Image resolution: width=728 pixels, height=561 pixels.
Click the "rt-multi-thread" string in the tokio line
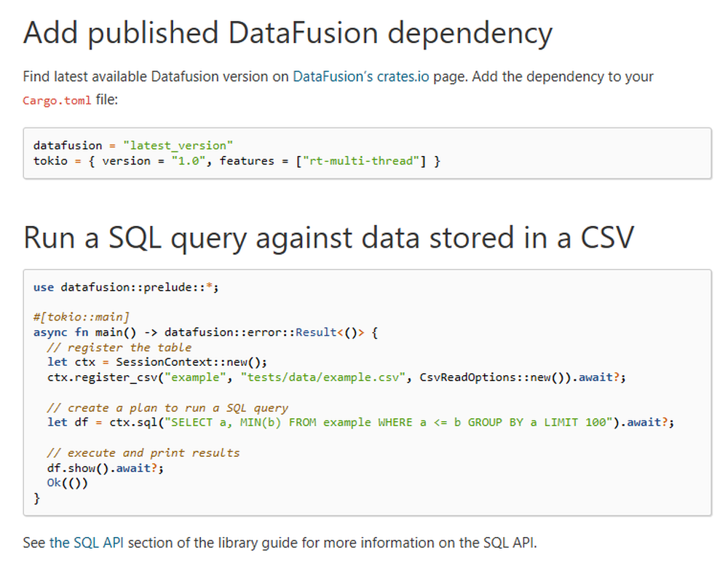pyautogui.click(x=361, y=161)
